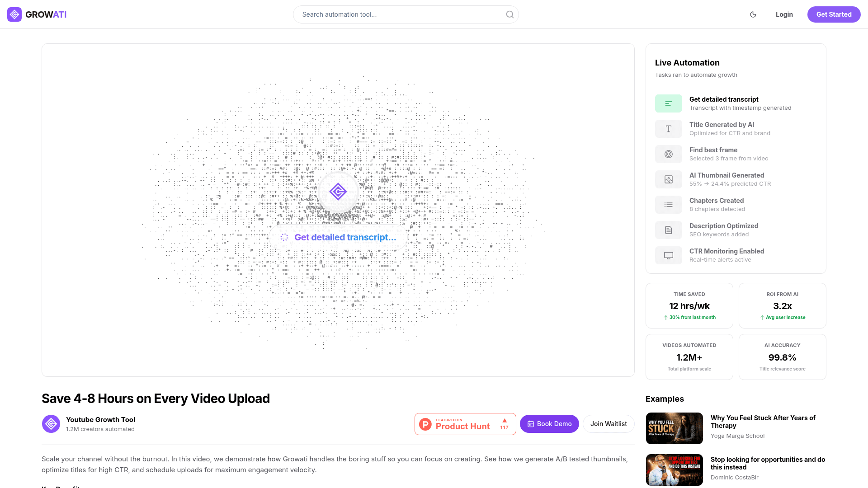This screenshot has height=488, width=868.
Task: Click the 30% from last month indicator
Action: [x=689, y=318]
